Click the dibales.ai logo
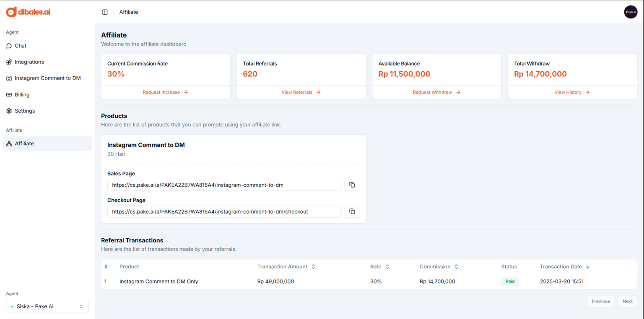This screenshot has height=319, width=644. coord(29,12)
